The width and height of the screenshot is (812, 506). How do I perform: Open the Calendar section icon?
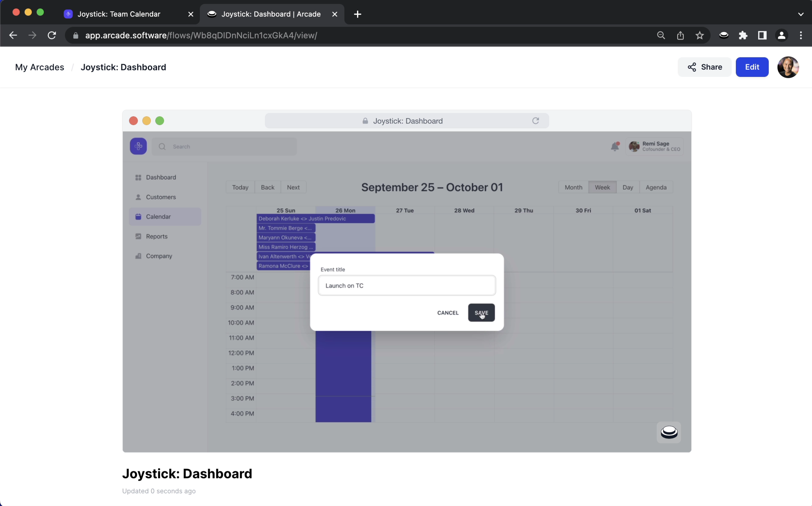138,216
